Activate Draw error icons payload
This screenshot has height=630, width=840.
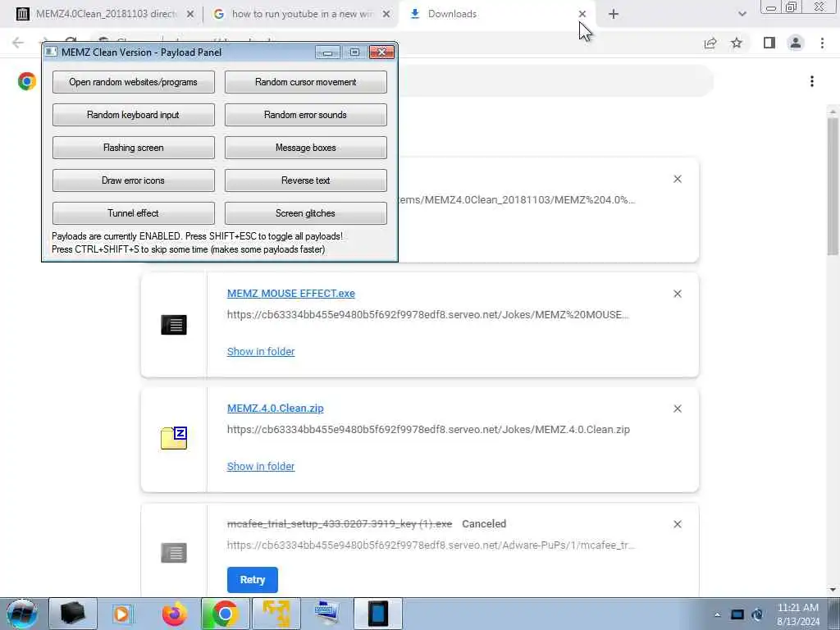pos(134,180)
